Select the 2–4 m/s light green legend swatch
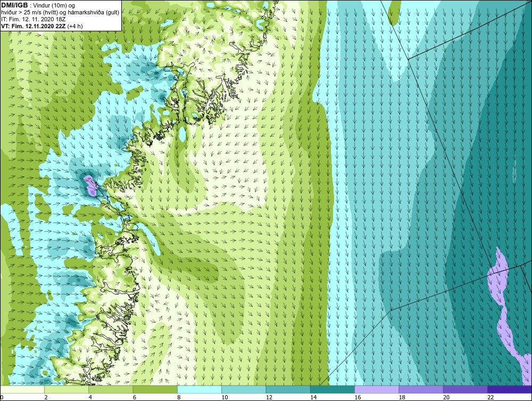The image size is (532, 401). tap(66, 389)
